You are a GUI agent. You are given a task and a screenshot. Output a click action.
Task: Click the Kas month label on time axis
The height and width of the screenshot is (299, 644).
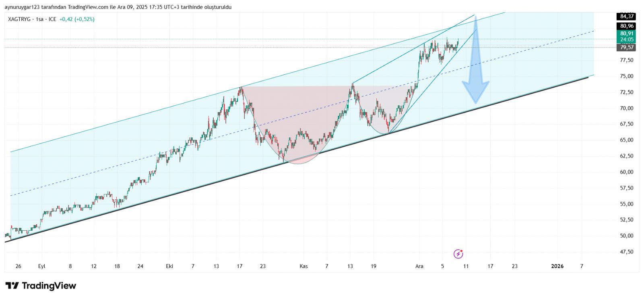tap(303, 266)
